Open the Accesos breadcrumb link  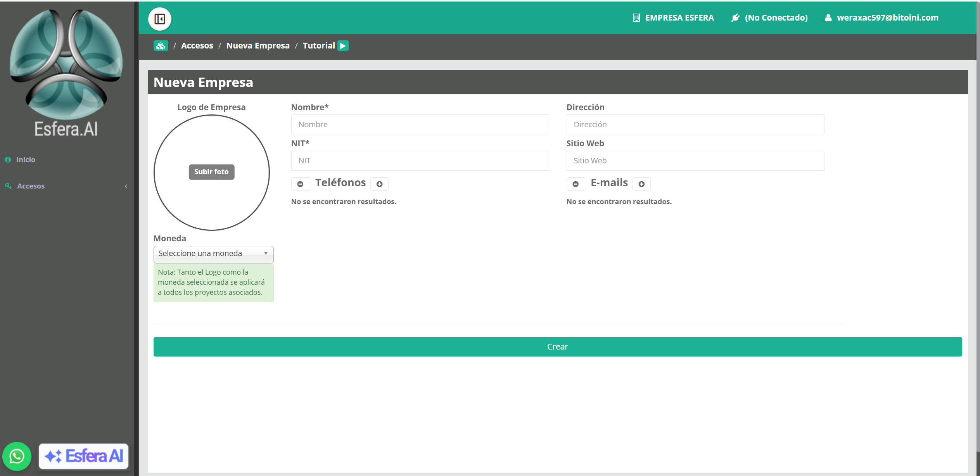(x=197, y=46)
